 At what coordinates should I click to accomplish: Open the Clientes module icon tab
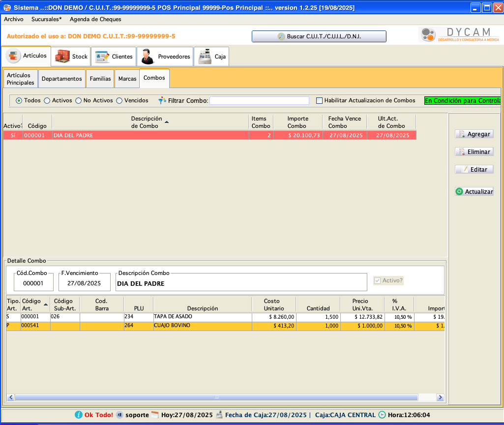pyautogui.click(x=114, y=57)
